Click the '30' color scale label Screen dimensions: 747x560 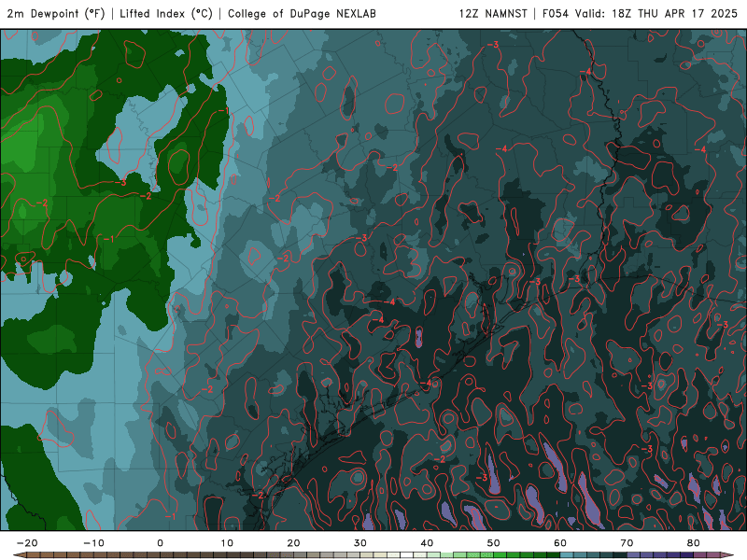[x=360, y=543]
